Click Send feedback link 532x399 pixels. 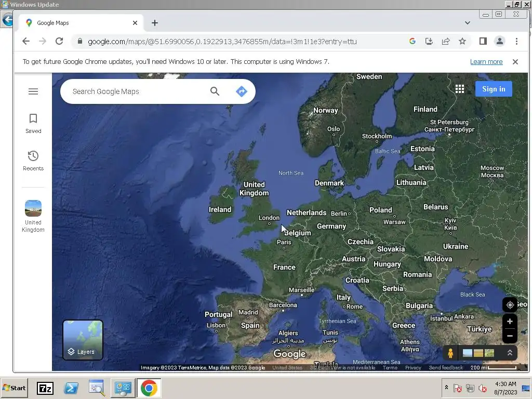pos(446,368)
